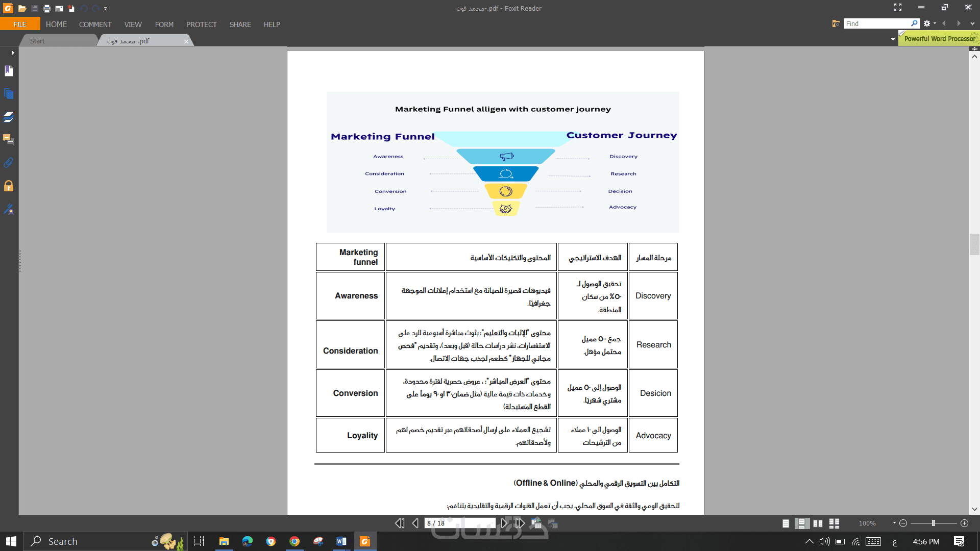This screenshot has width=980, height=551.
Task: Click the zoom in plus button
Action: point(964,523)
